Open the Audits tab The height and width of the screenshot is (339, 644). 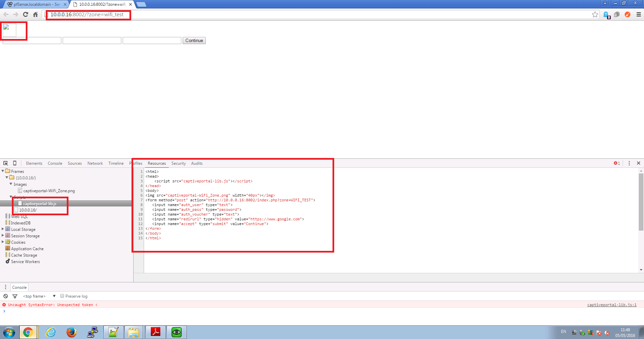click(x=197, y=163)
